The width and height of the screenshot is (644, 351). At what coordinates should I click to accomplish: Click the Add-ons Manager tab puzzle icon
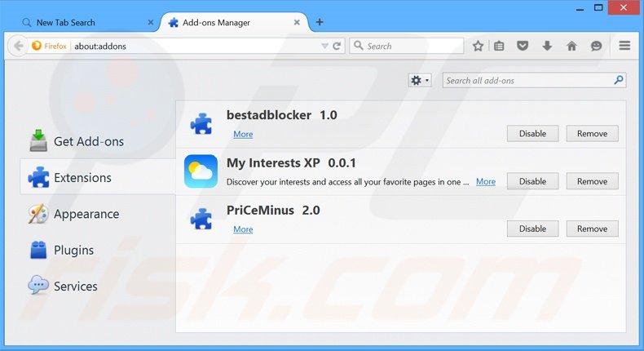click(174, 23)
